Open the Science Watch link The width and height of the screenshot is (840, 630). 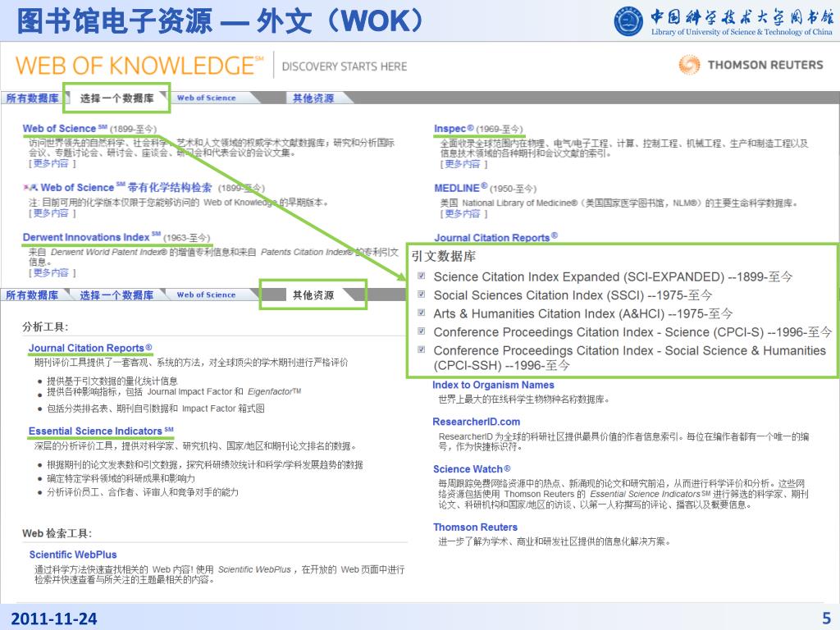472,468
